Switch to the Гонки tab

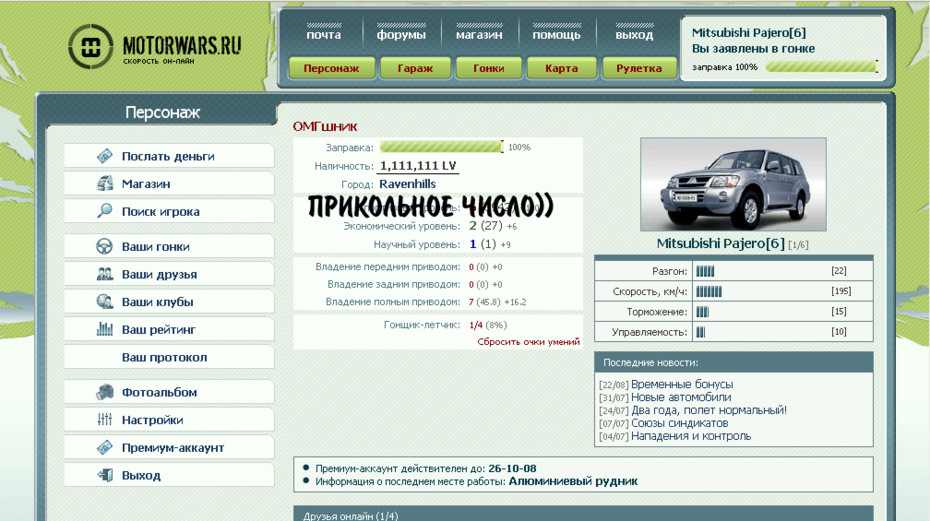click(x=489, y=68)
